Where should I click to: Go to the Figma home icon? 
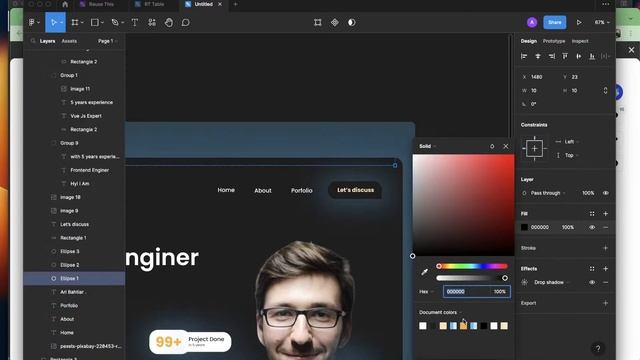click(x=65, y=4)
